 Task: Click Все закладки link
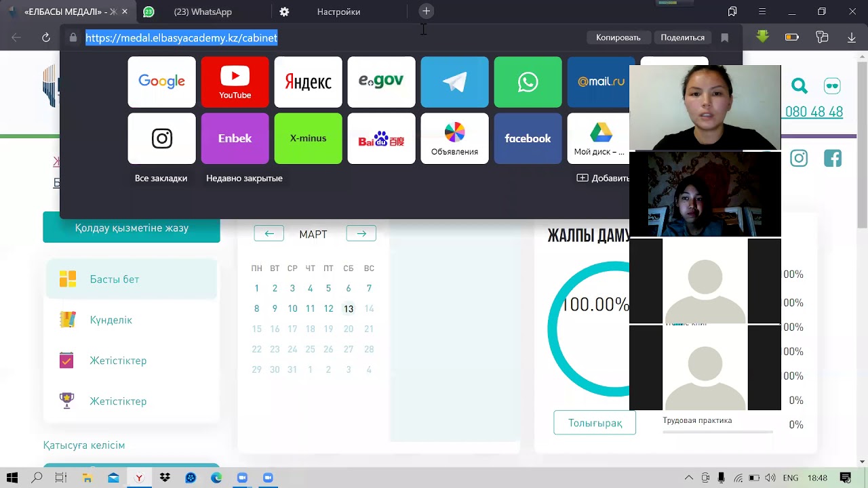[161, 178]
